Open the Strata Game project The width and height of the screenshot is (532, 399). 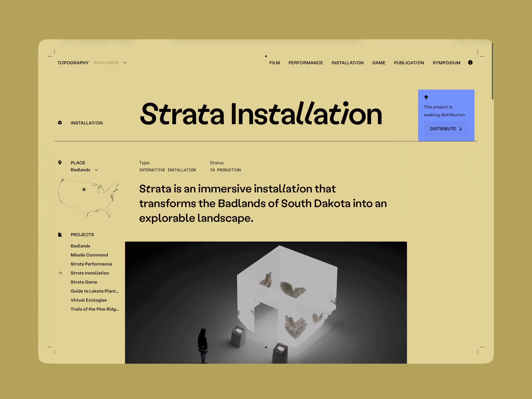pyautogui.click(x=84, y=282)
